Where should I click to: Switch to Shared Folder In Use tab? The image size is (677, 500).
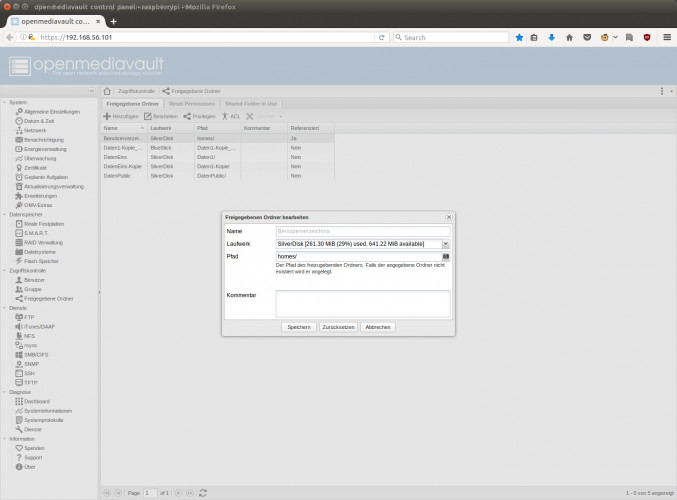coord(251,104)
